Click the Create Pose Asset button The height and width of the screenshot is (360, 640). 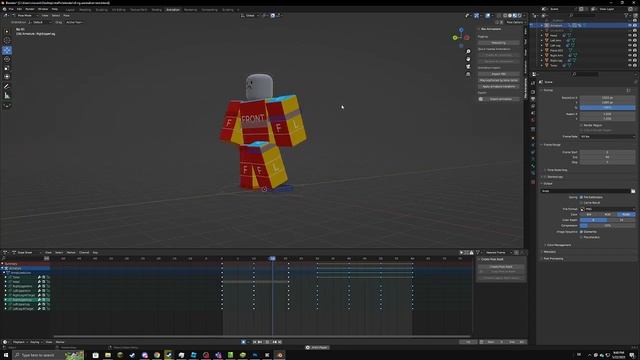pos(500,267)
